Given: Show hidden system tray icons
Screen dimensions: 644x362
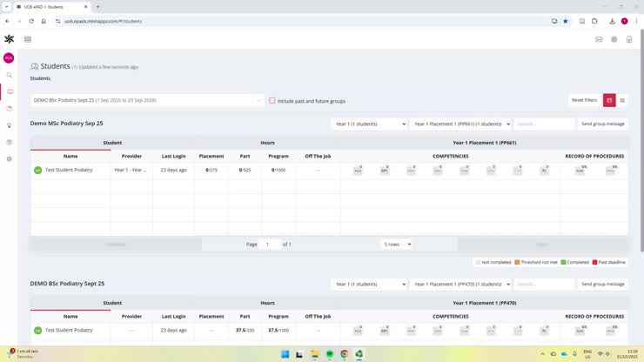Looking at the screenshot, I should pos(542,354).
